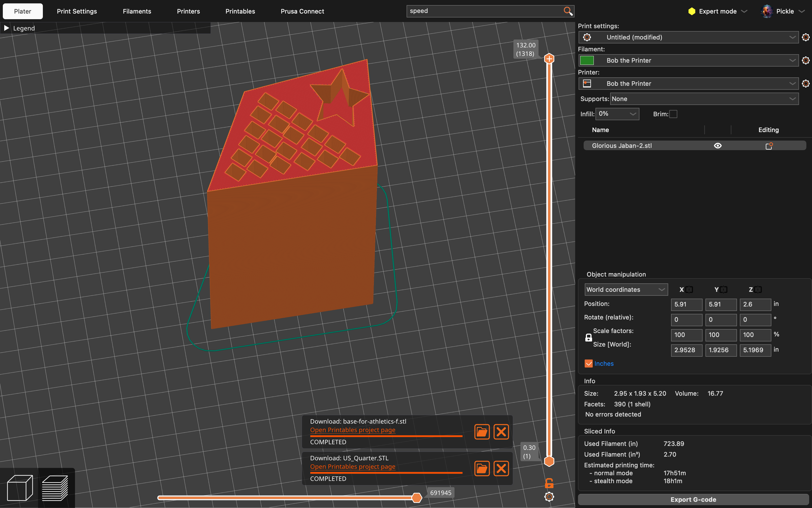Click the Export G-code button

693,500
